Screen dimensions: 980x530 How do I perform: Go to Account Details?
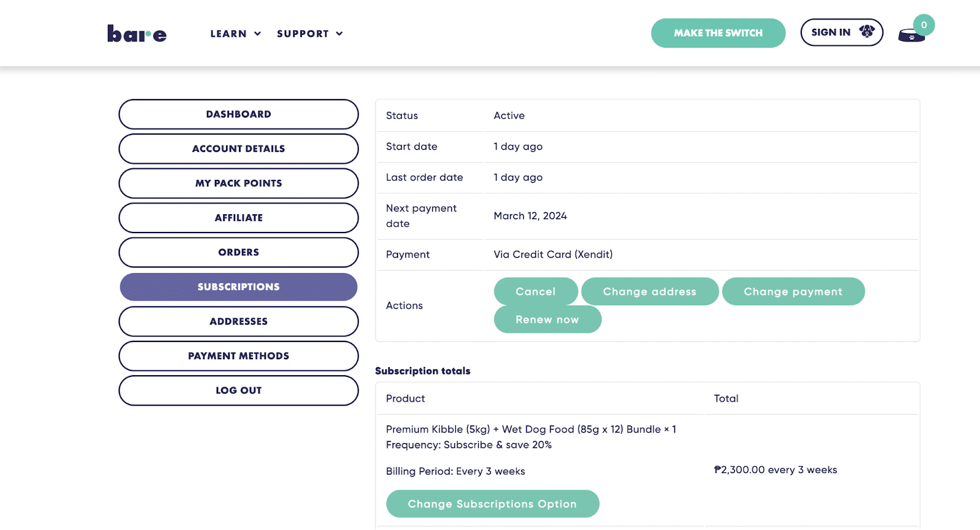coord(238,149)
